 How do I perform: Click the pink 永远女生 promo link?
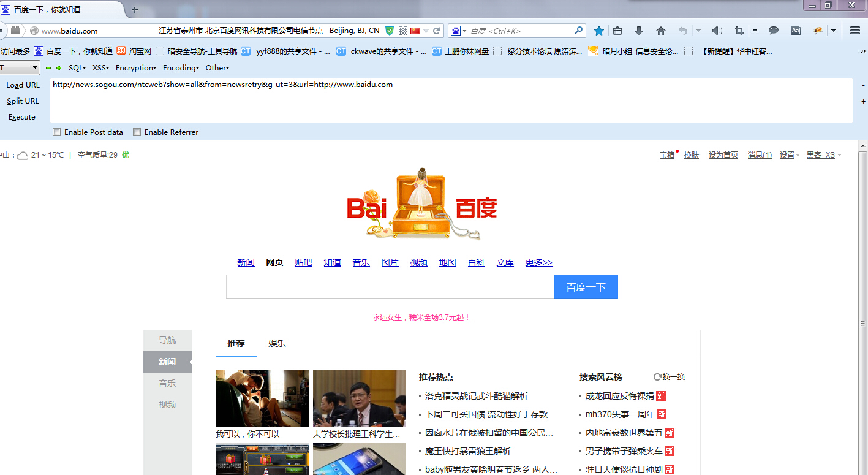tap(421, 317)
